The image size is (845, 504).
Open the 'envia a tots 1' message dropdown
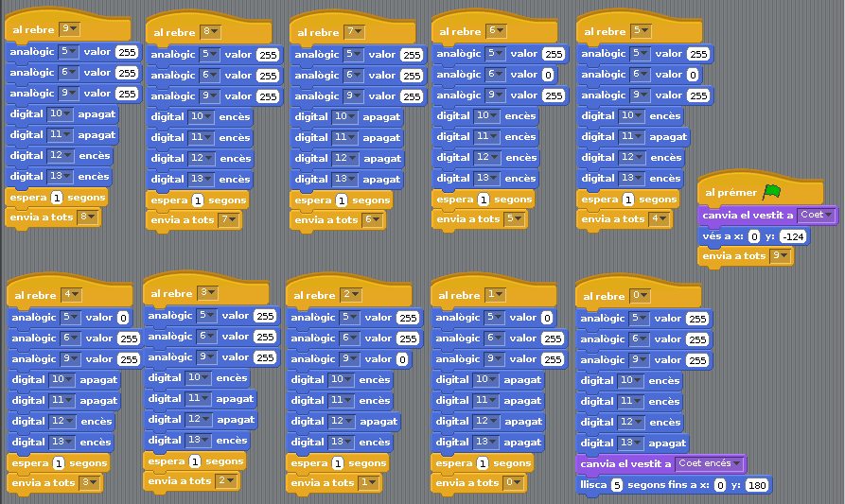370,482
